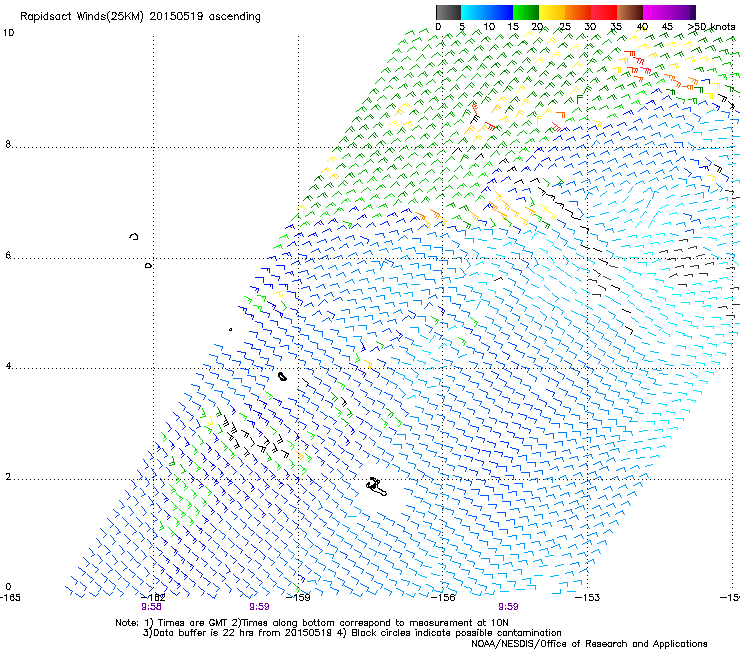Click the legend label '45'

coord(667,27)
